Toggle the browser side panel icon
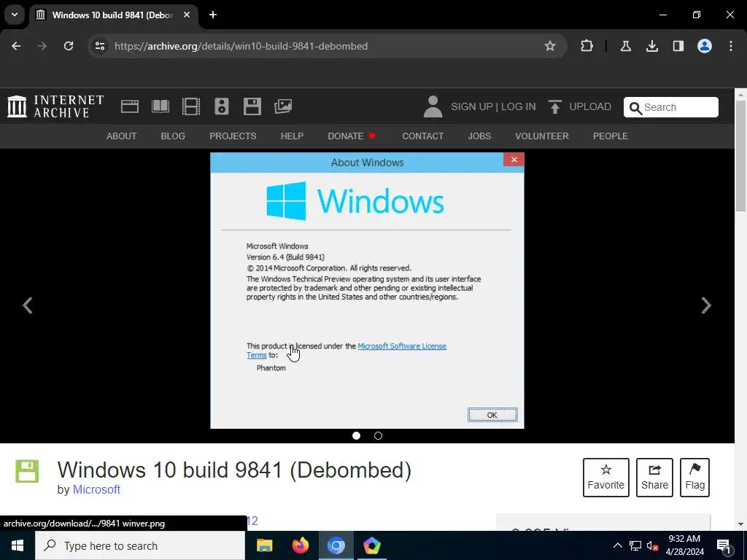The image size is (747, 560). [x=678, y=46]
